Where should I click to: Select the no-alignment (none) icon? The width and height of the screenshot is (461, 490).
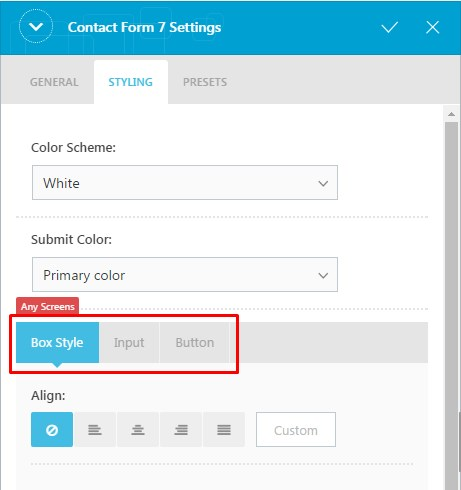pyautogui.click(x=52, y=429)
